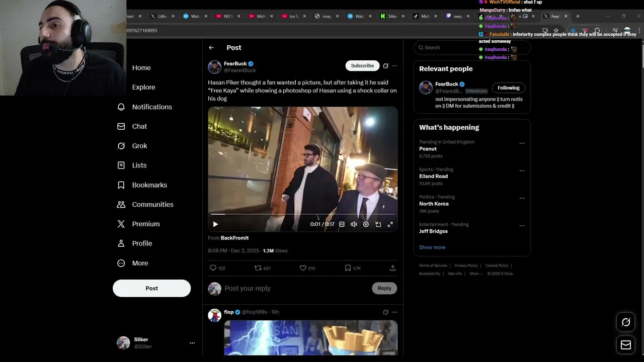The width and height of the screenshot is (644, 362).
Task: Click the Reply button
Action: [x=384, y=288]
